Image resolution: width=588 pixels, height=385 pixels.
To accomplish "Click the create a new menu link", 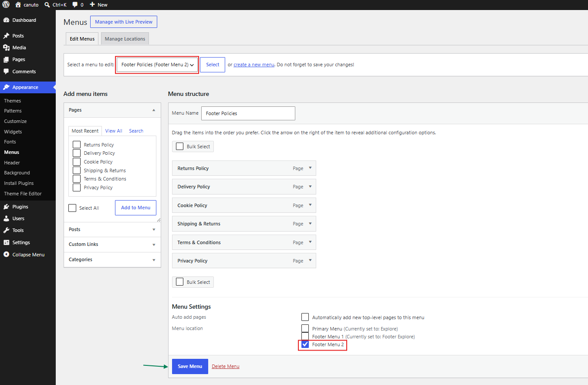I will [x=254, y=65].
